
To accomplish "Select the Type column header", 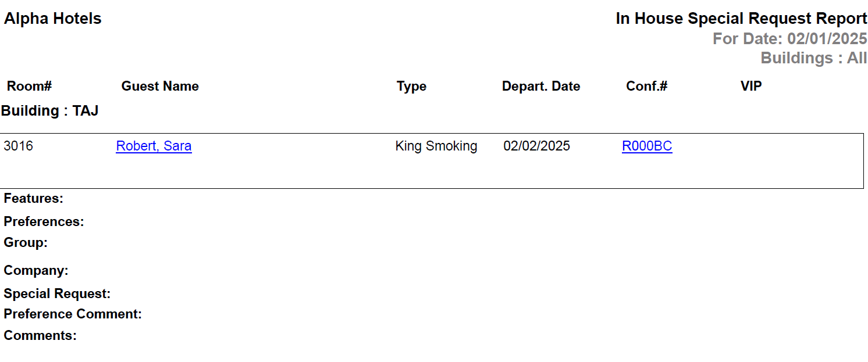I will 411,87.
